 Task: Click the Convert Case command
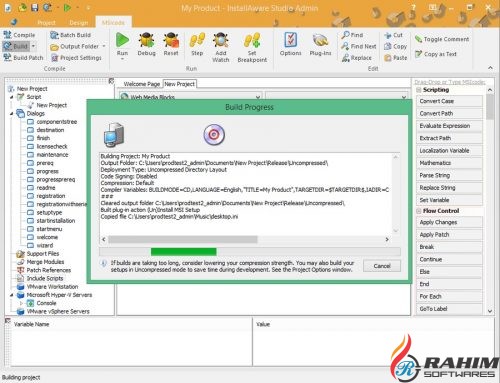pyautogui.click(x=449, y=101)
